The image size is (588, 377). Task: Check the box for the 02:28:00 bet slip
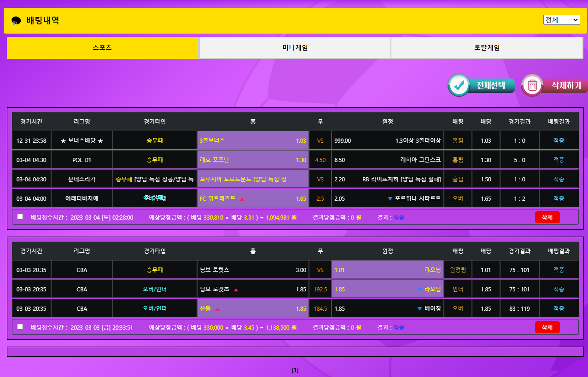click(x=20, y=216)
